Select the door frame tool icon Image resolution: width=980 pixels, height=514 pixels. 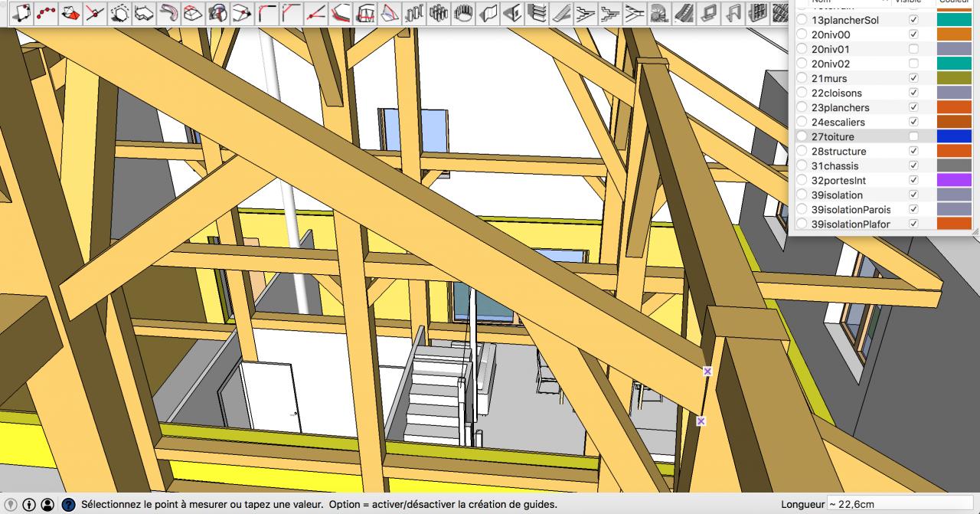tap(733, 12)
